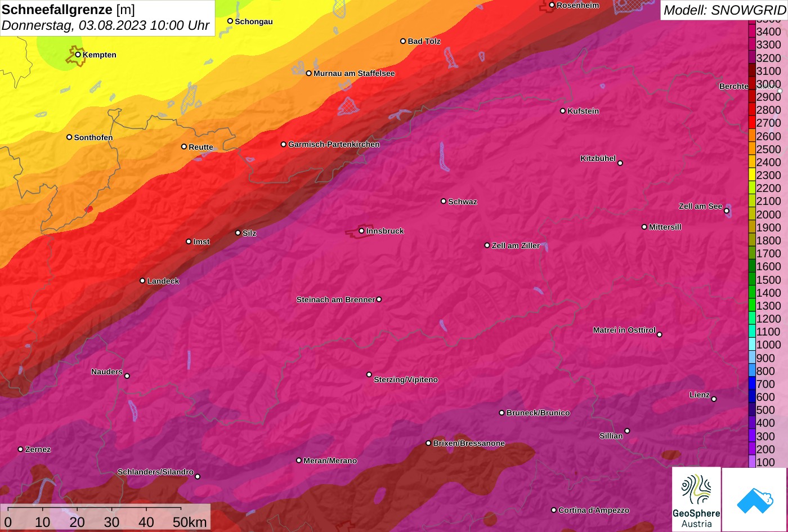Click the Schongau city marker dot
This screenshot has height=532, width=788.
point(230,21)
